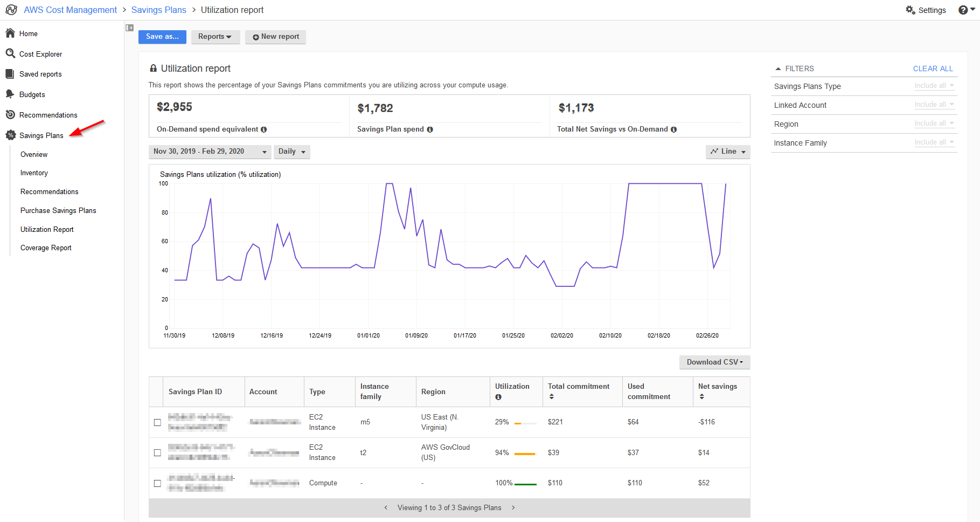This screenshot has width=980, height=522.
Task: Follow Savings Plans breadcrumb link
Action: (x=158, y=10)
